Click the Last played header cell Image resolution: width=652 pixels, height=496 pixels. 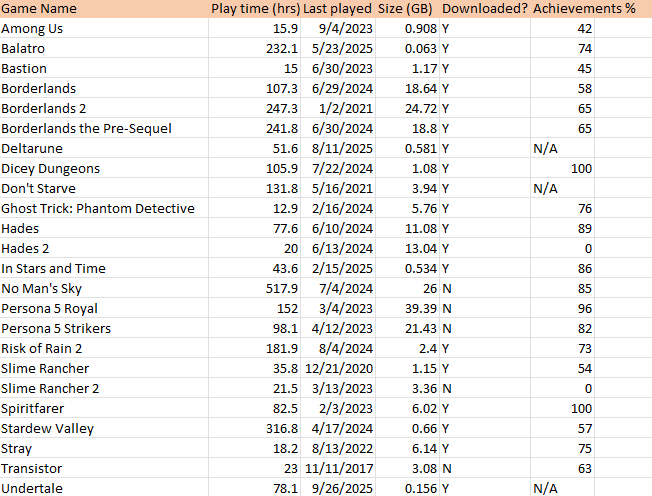coord(343,9)
